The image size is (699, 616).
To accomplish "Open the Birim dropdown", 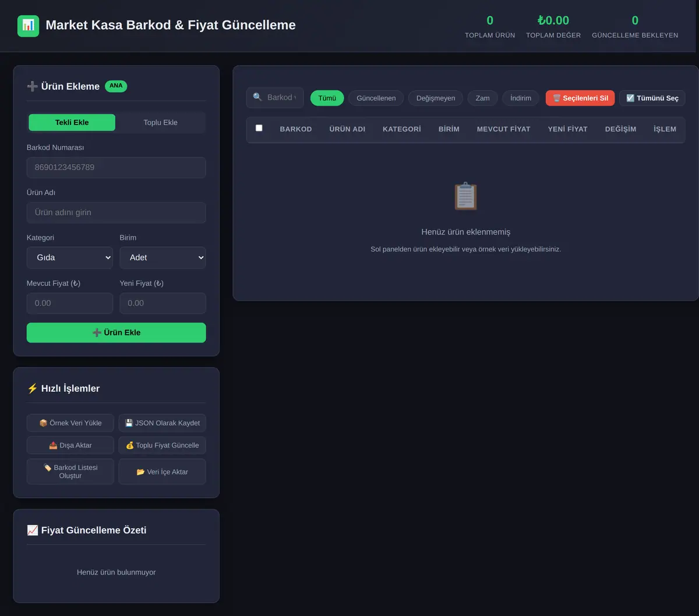I will tap(163, 257).
